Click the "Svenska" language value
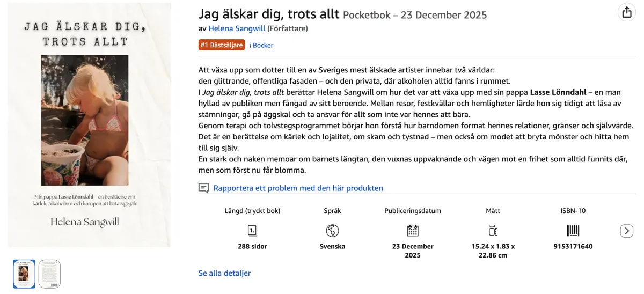 pyautogui.click(x=332, y=247)
